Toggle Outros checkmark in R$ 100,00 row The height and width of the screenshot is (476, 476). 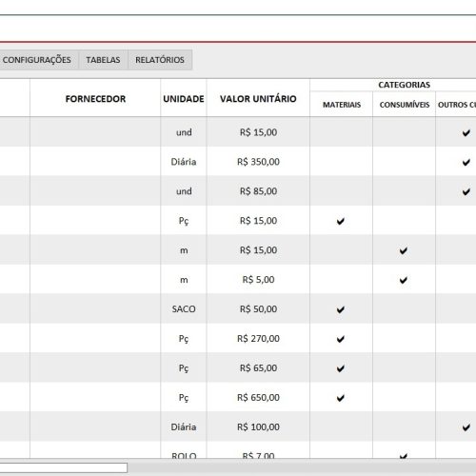tap(466, 427)
